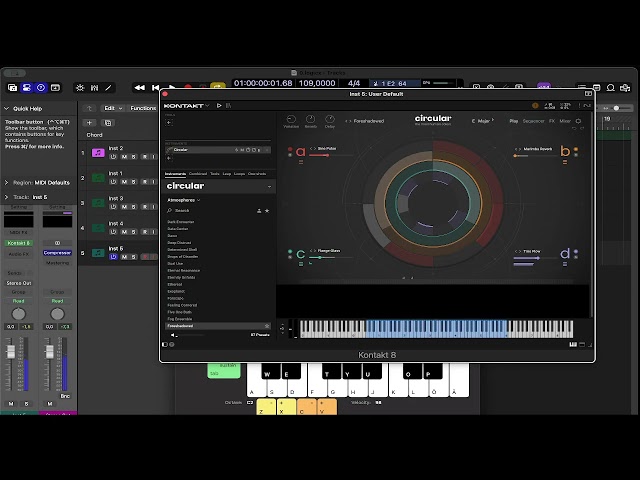Switch to the FX page tab
This screenshot has height=480, width=640.
[x=552, y=121]
